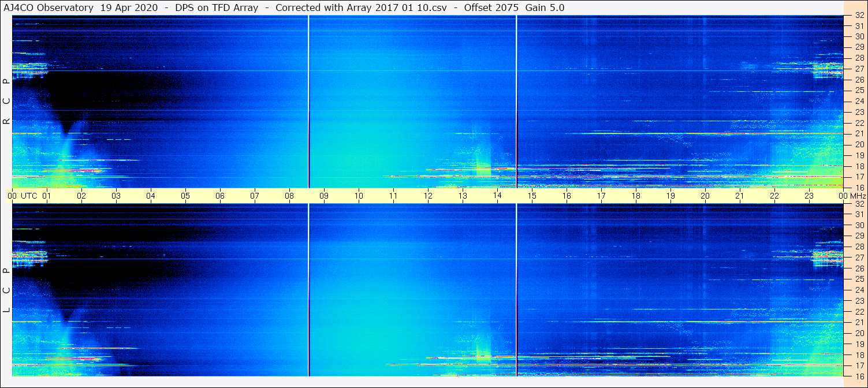Pick hour label "18" on time axis
Screen dimensions: 868x388
point(636,196)
